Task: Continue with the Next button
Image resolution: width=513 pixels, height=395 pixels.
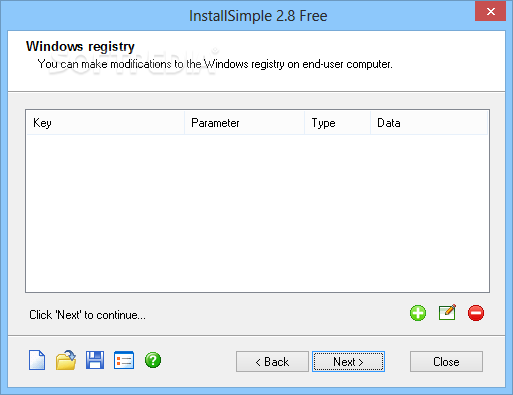Action: pos(348,361)
